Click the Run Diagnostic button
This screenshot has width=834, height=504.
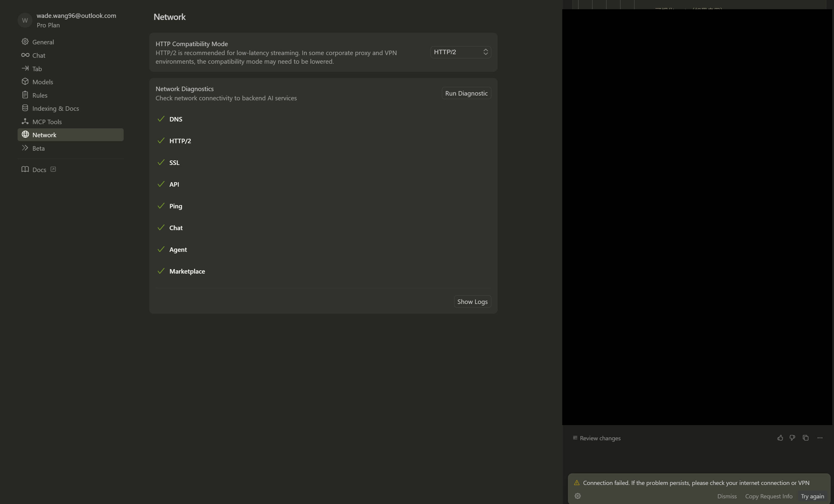click(x=466, y=93)
